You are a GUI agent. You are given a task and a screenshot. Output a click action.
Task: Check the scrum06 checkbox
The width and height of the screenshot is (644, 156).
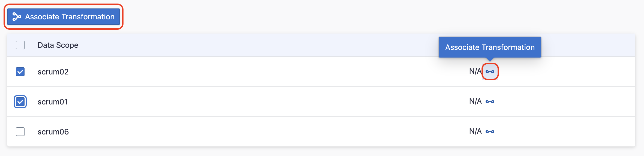point(20,132)
